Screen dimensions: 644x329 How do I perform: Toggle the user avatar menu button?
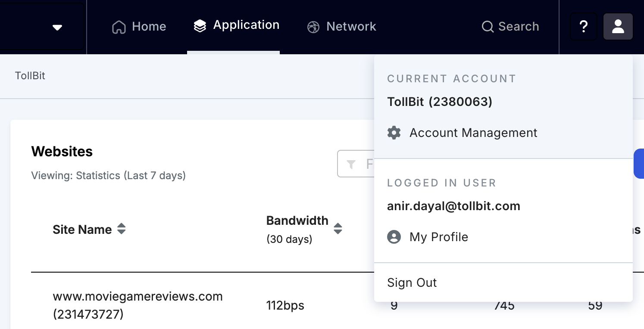(x=618, y=27)
